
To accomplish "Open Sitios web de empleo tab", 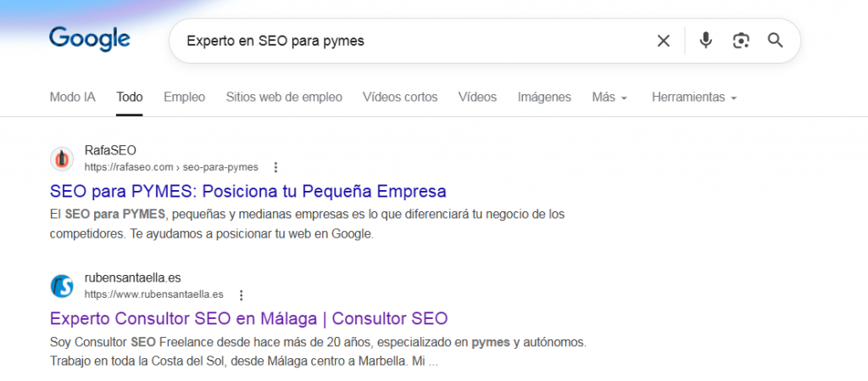I will tap(284, 98).
